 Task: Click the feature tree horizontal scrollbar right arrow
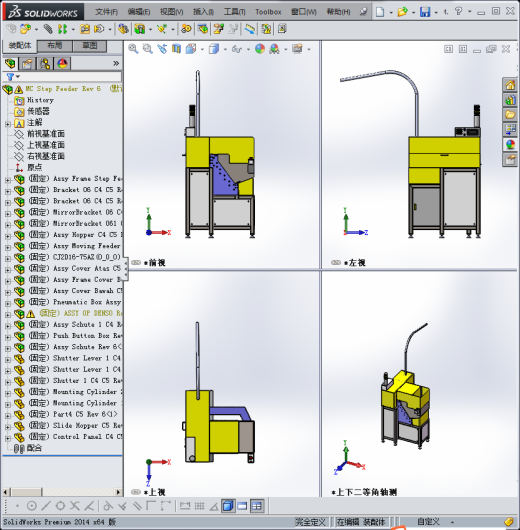pyautogui.click(x=118, y=492)
